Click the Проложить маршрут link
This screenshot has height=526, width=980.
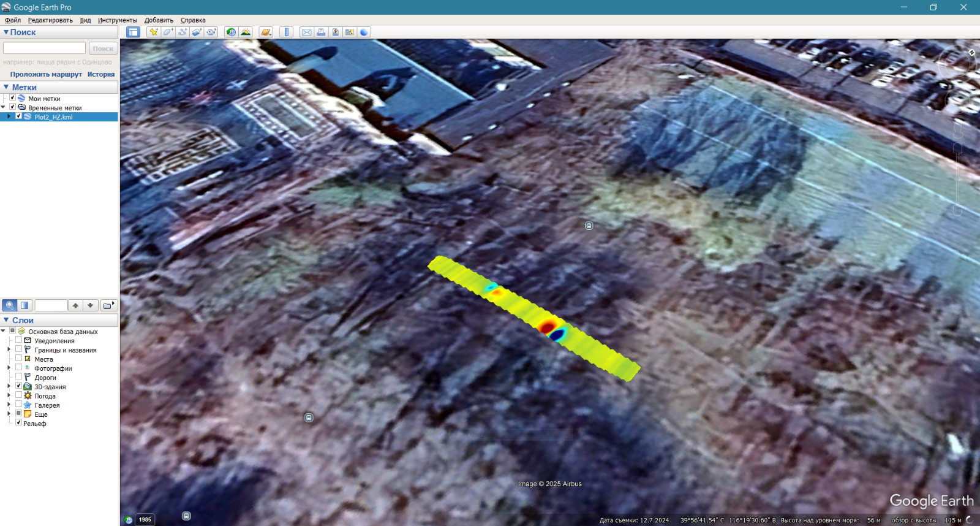click(46, 74)
